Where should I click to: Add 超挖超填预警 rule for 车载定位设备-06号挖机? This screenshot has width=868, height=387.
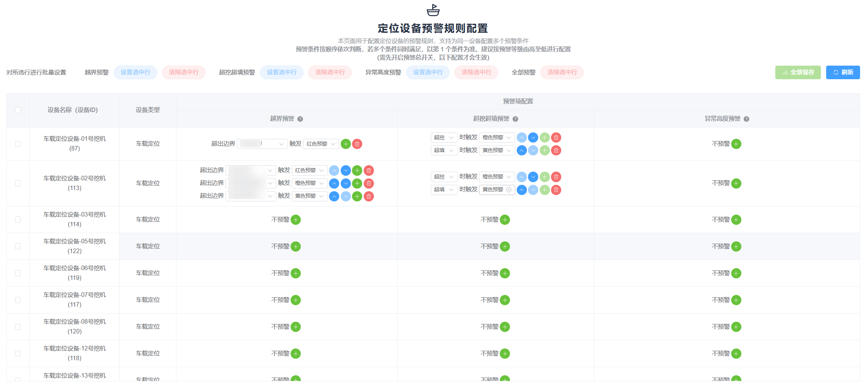pyautogui.click(x=505, y=273)
